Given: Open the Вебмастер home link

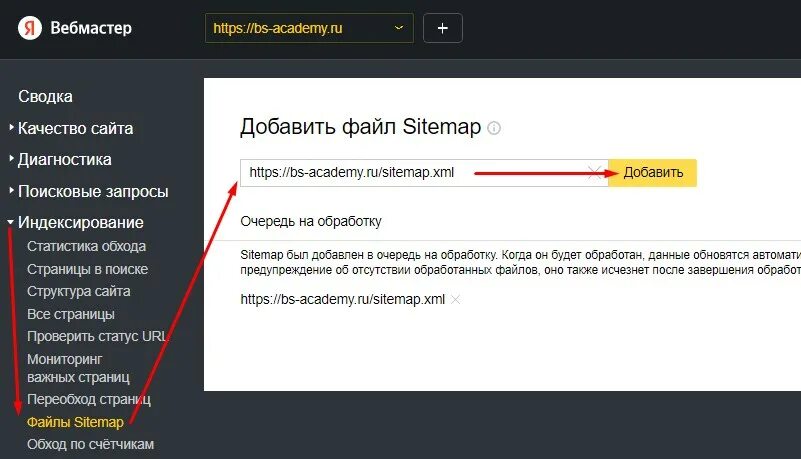Looking at the screenshot, I should tap(91, 28).
